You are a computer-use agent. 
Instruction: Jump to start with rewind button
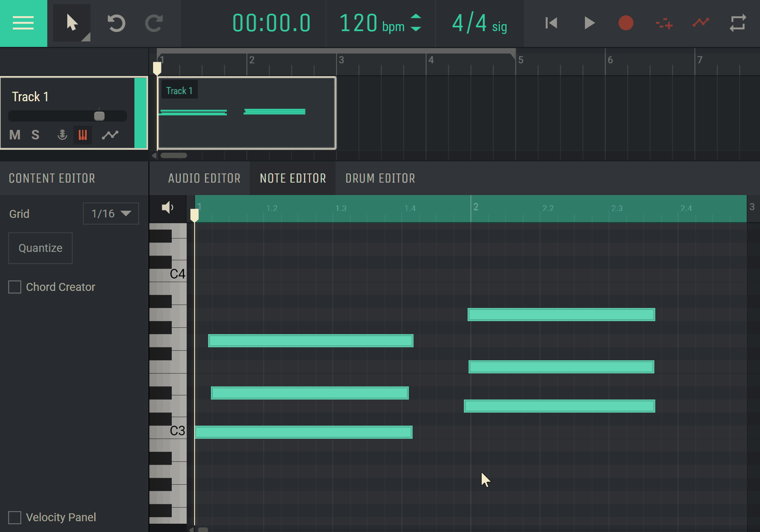[551, 23]
